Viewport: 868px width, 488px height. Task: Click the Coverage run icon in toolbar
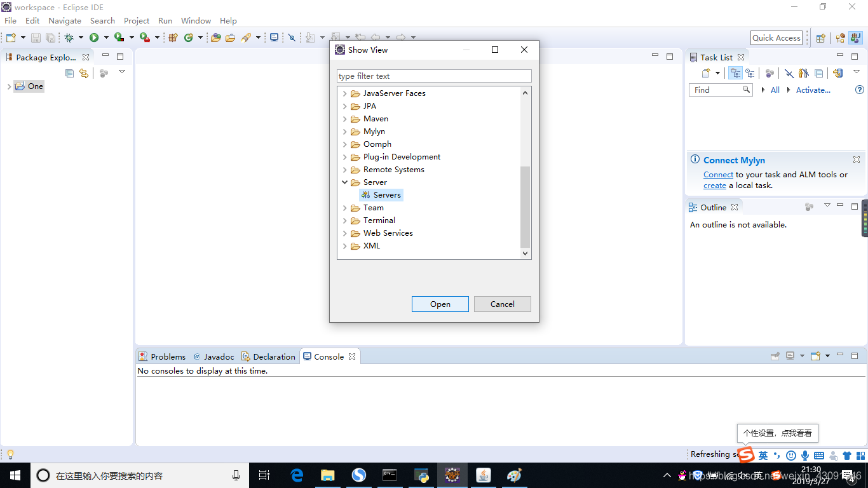point(119,37)
